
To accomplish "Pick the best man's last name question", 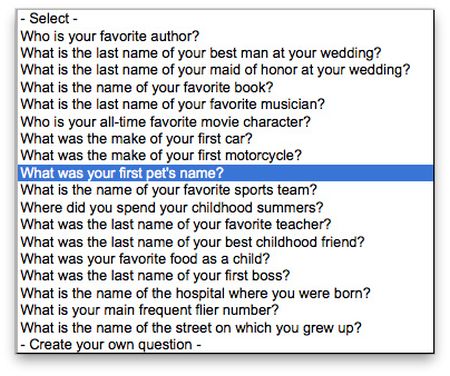I will 225,53.
